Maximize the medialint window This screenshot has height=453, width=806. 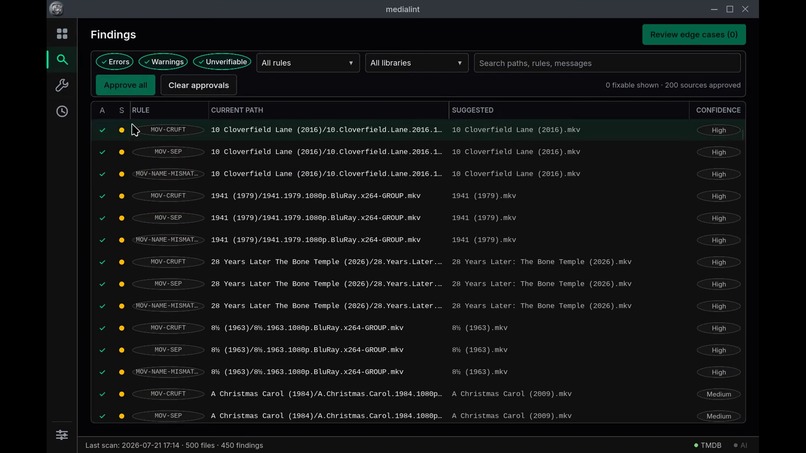tap(729, 9)
